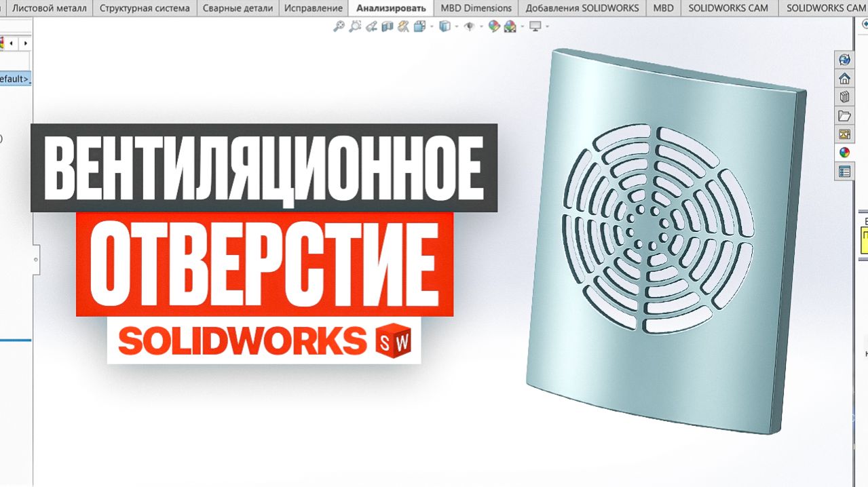
Task: Click the Previous View icon
Action: point(371,26)
